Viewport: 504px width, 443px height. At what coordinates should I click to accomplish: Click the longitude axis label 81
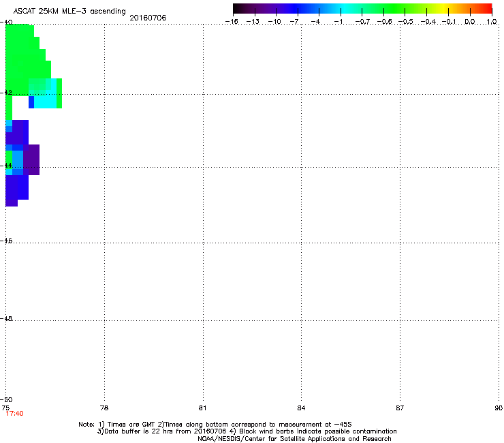tap(202, 408)
